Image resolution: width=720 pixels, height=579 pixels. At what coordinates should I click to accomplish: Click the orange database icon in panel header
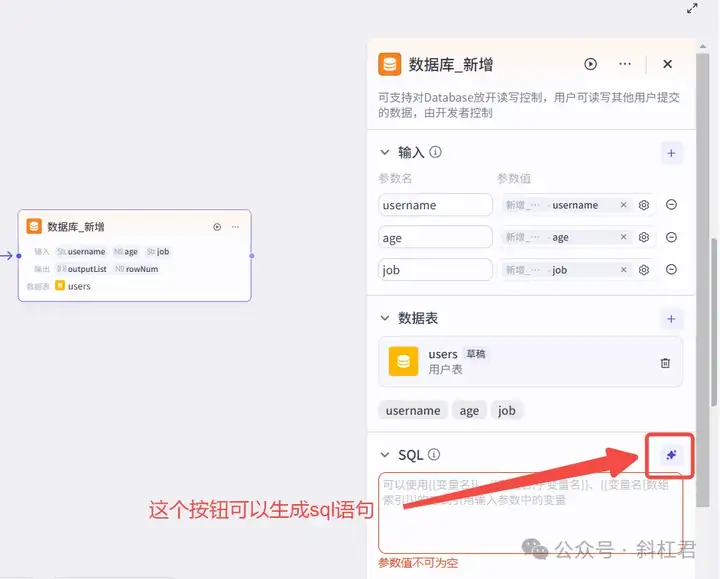[x=389, y=64]
